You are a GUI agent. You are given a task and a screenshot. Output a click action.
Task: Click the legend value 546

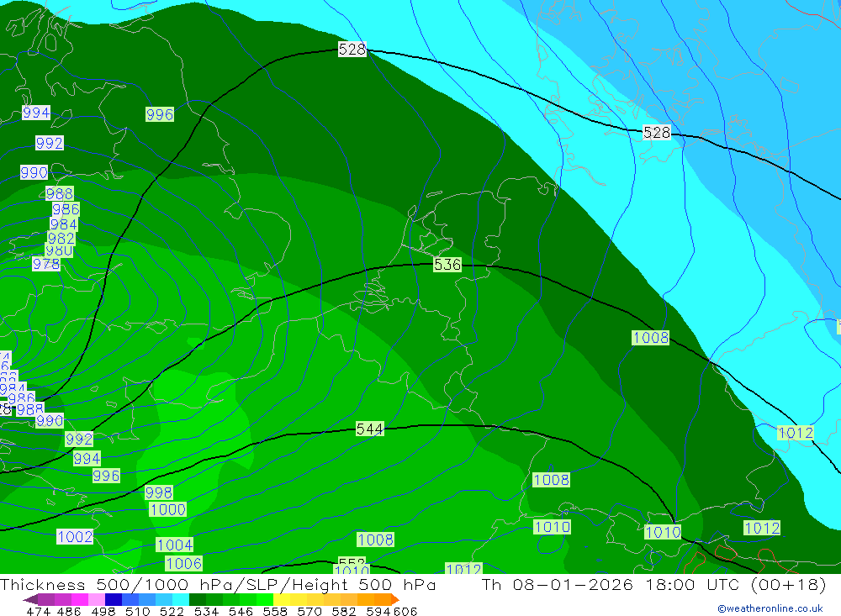[241, 611]
